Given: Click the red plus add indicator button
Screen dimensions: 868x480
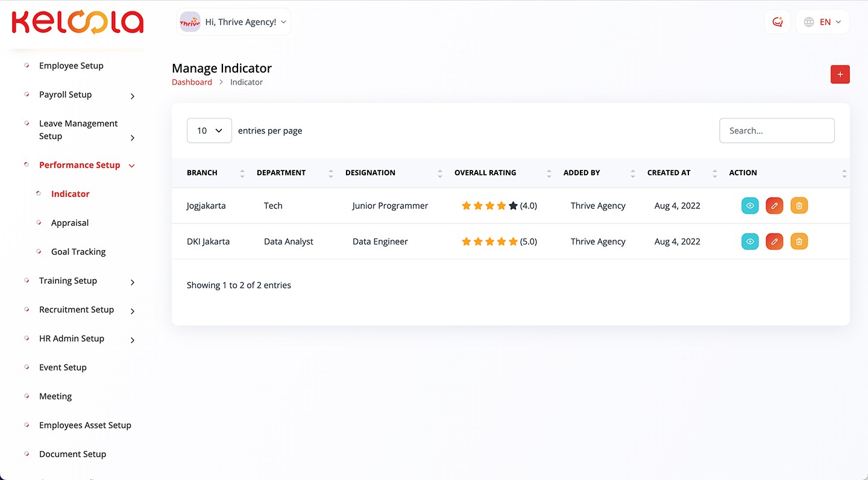Looking at the screenshot, I should [x=840, y=75].
